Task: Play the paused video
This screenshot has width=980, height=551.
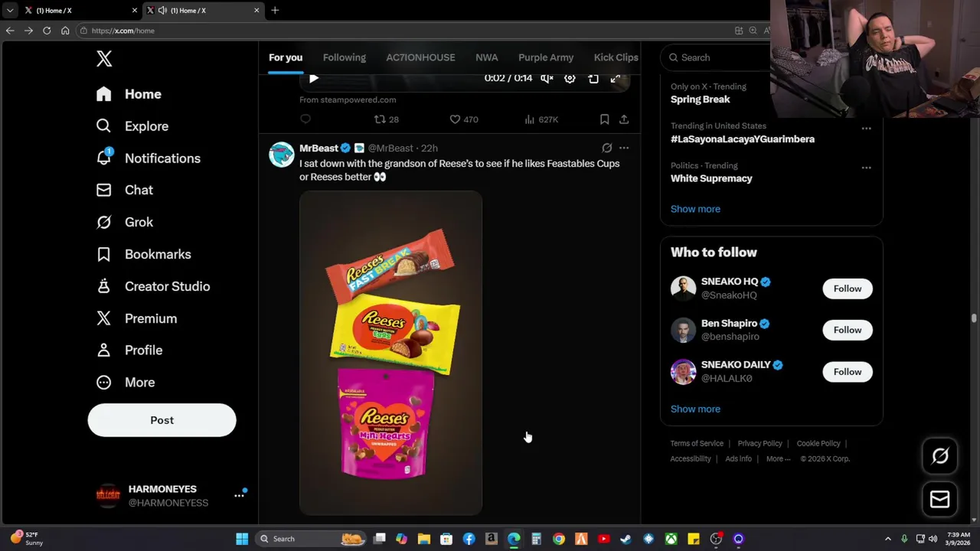Action: (313, 78)
